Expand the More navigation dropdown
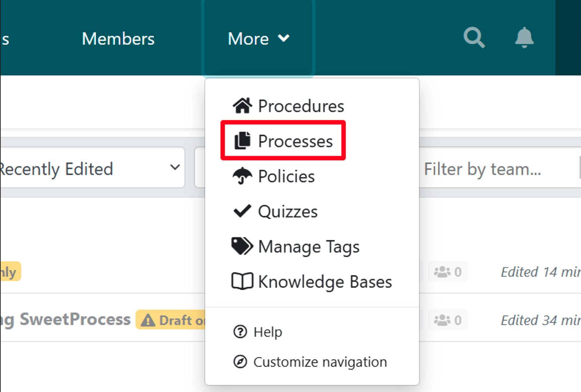Viewport: 581px width, 392px height. pyautogui.click(x=249, y=38)
